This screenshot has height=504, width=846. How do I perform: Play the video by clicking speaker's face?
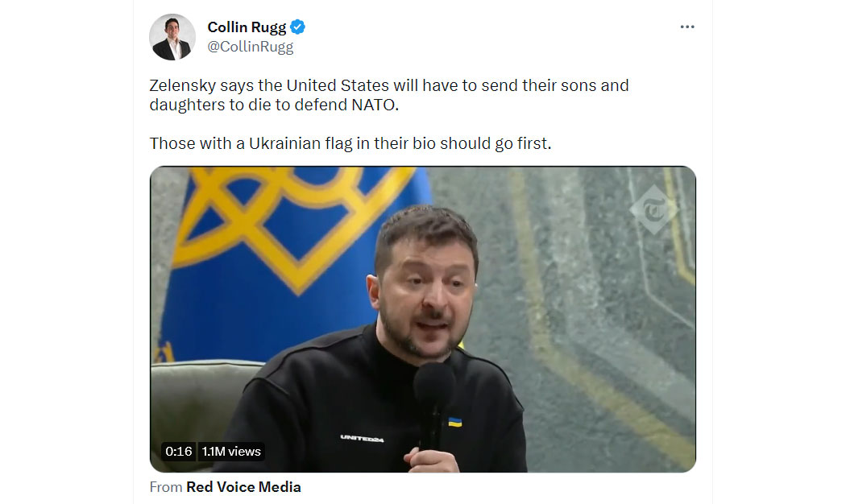(424, 286)
